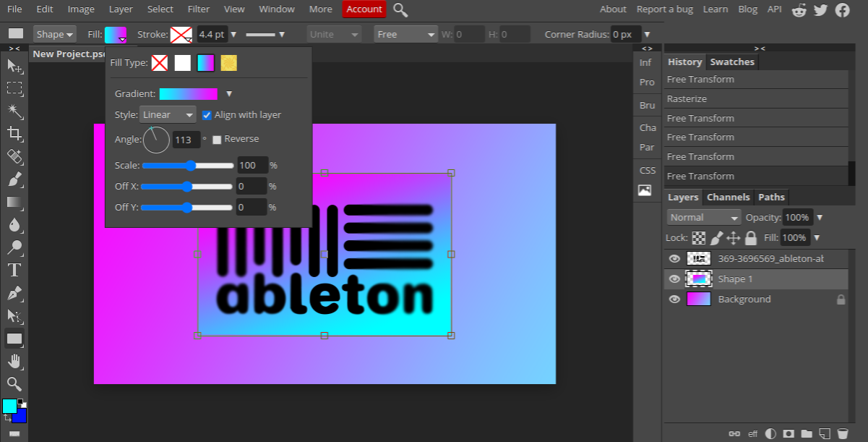
Task: Click the gradient Scale slider
Action: pos(188,166)
